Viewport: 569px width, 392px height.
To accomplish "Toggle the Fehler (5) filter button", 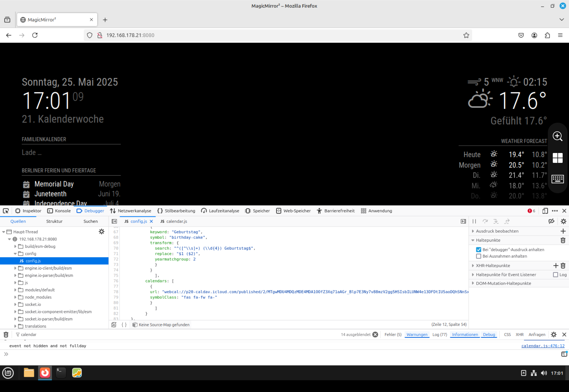I will [393, 334].
